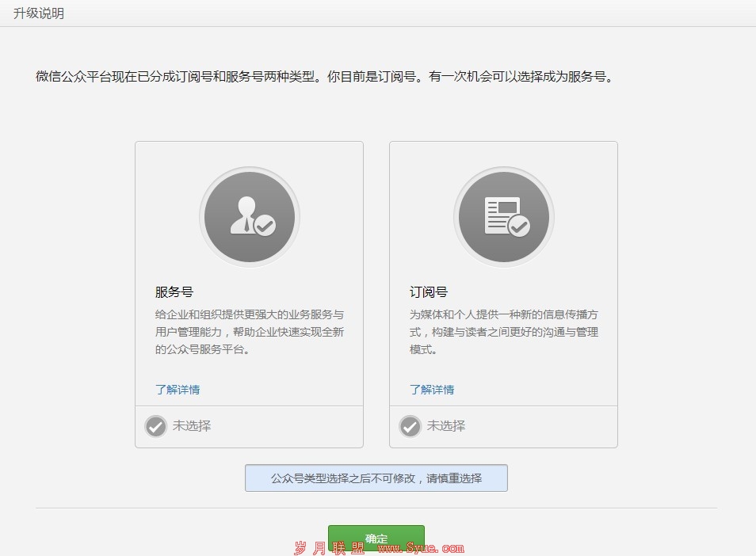Select the 服务号 未选择 checkmark toggle

[156, 426]
